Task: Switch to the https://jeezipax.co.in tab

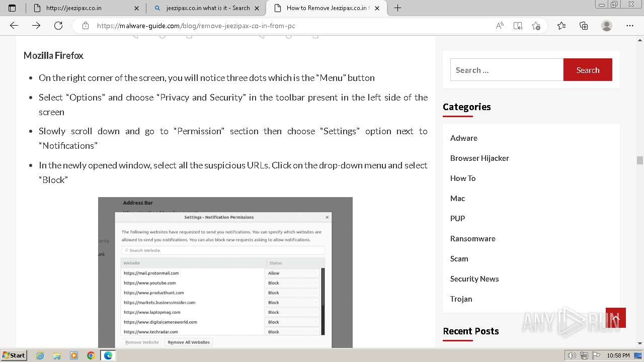Action: [86, 8]
